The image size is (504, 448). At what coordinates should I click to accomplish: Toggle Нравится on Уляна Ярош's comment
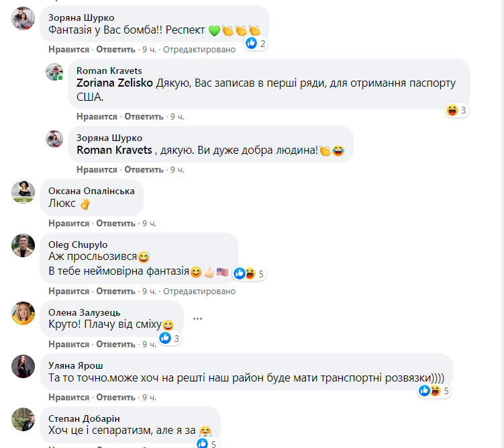click(68, 397)
